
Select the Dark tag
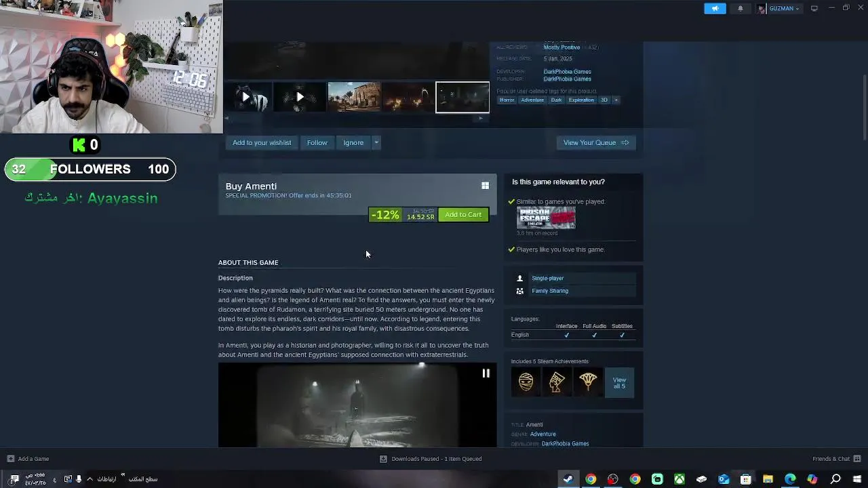tap(556, 100)
